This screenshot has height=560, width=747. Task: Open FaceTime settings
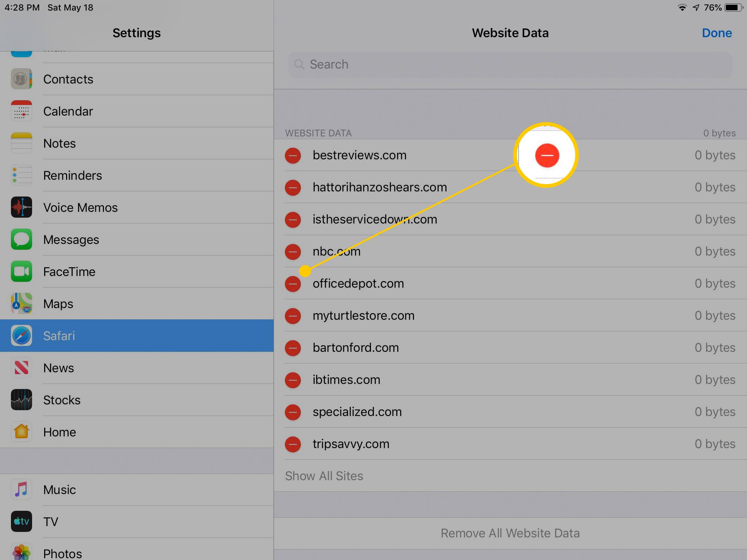(x=137, y=272)
